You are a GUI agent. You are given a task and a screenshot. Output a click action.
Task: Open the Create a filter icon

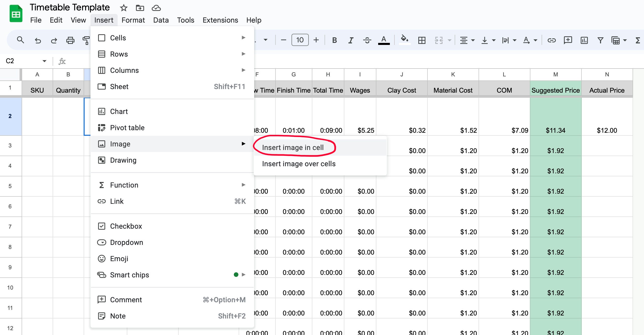(x=601, y=40)
